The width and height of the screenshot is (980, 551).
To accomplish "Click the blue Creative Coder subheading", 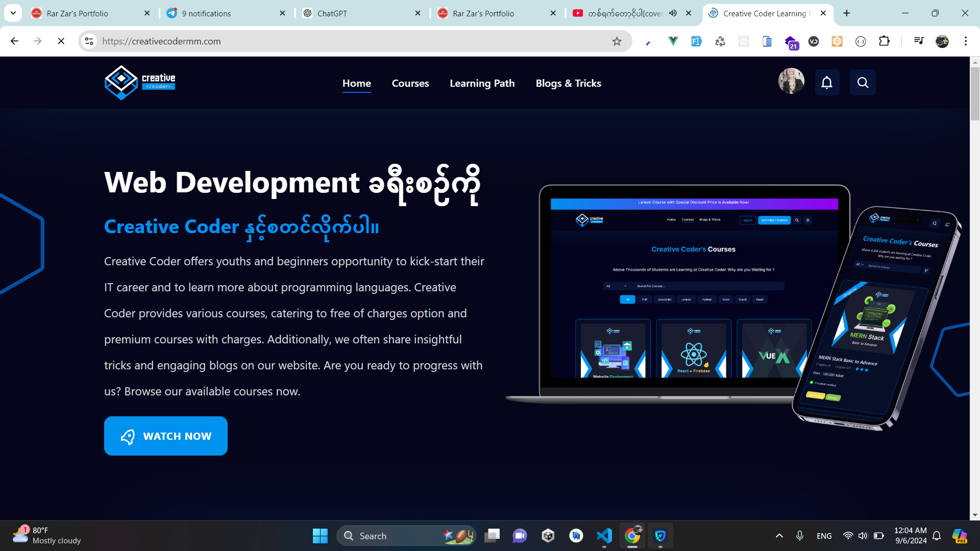I will (241, 227).
